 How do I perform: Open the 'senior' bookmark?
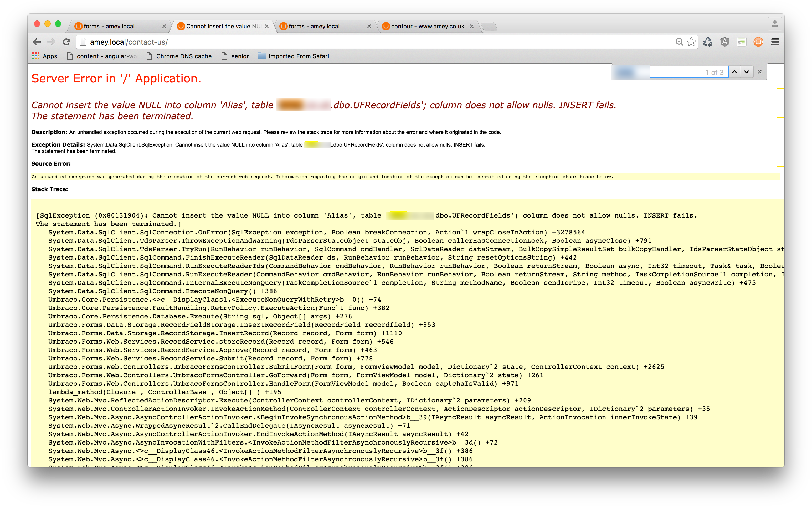(x=235, y=56)
